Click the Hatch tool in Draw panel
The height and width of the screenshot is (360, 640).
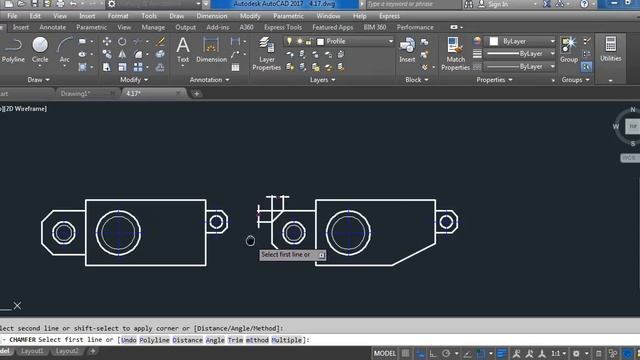point(82,67)
